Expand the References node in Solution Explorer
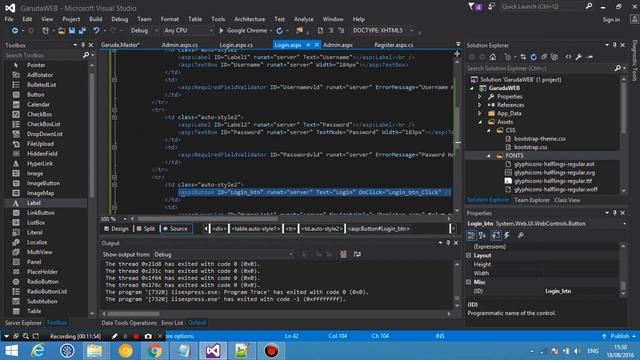This screenshot has width=640, height=360. [x=480, y=105]
